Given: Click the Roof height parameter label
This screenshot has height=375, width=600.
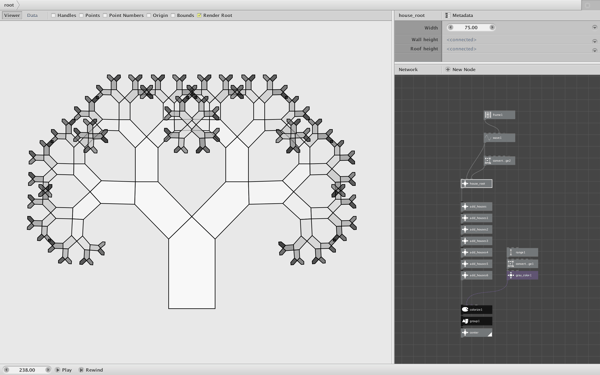Looking at the screenshot, I should pos(424,49).
